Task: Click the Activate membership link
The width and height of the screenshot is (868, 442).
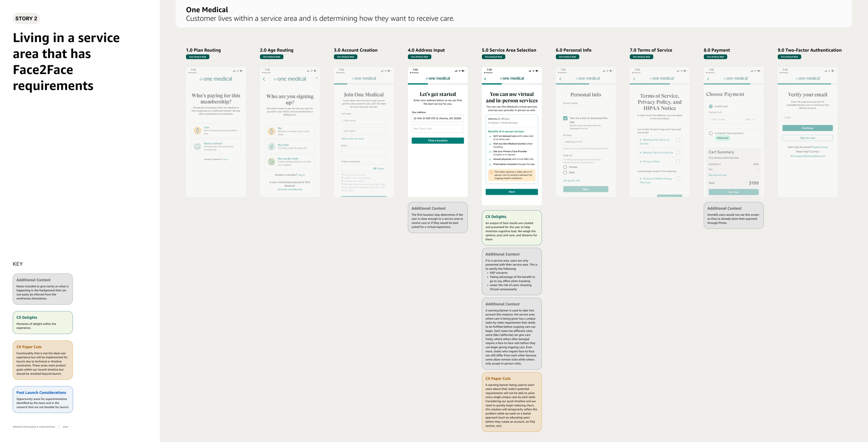Action: (x=290, y=190)
